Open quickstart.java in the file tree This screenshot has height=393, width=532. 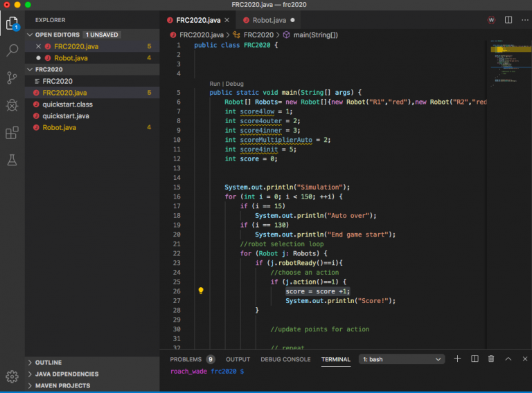92,116
